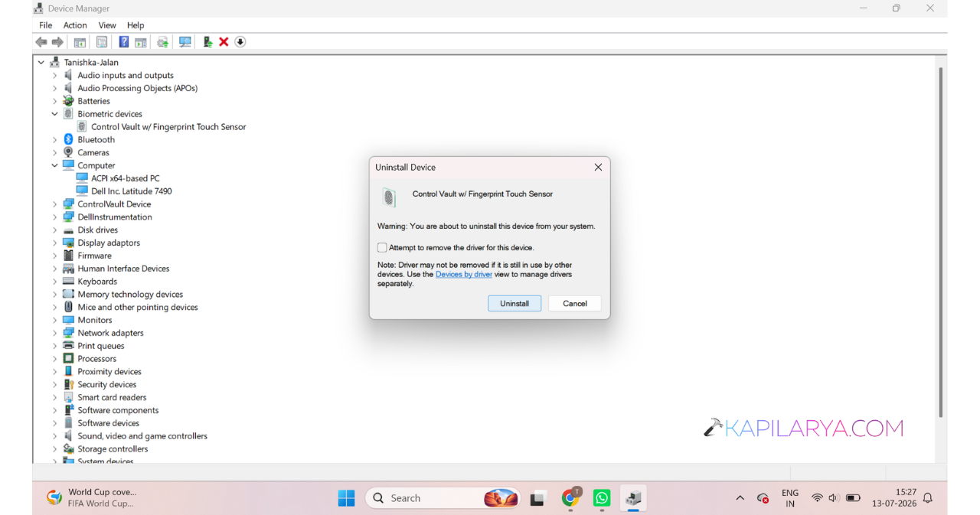This screenshot has height=515, width=980.
Task: Open the 'Devices by driver' link
Action: pos(464,274)
